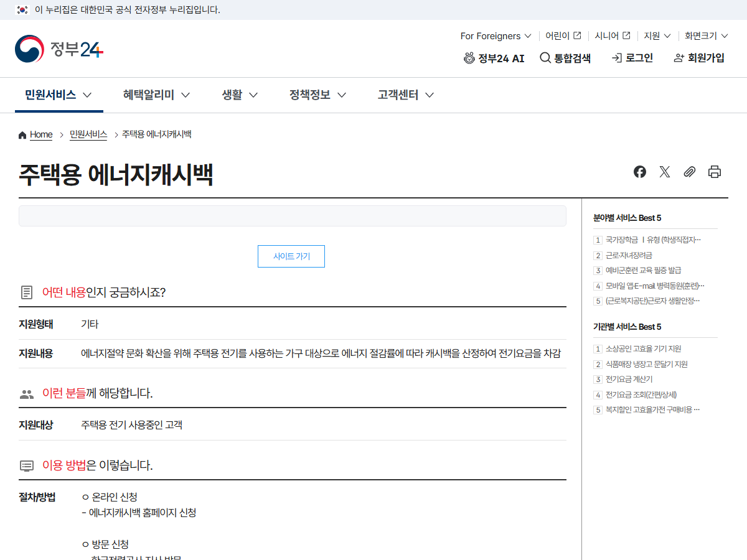
Task: Open 민원서비스 navigation menu
Action: pyautogui.click(x=59, y=95)
